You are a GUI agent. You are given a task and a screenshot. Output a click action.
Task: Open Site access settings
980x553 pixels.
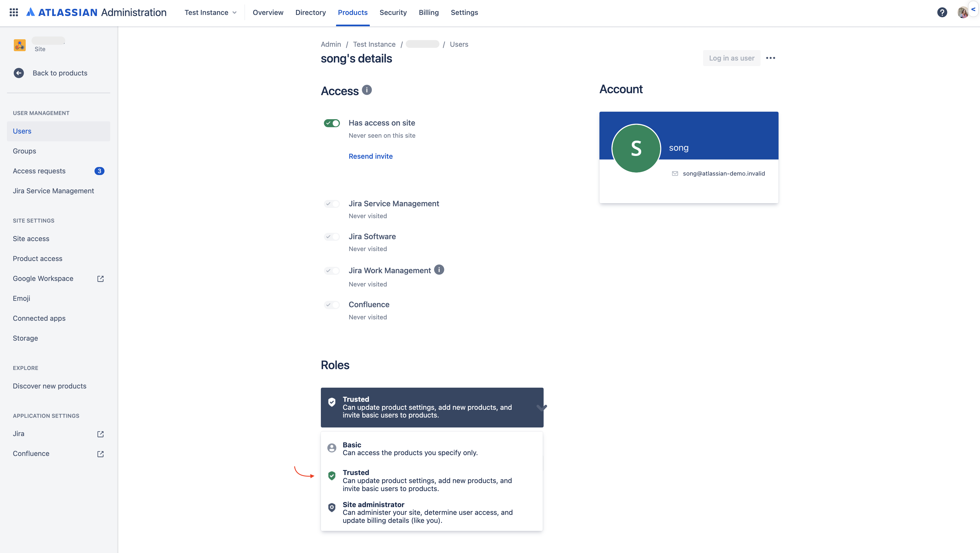pyautogui.click(x=59, y=239)
